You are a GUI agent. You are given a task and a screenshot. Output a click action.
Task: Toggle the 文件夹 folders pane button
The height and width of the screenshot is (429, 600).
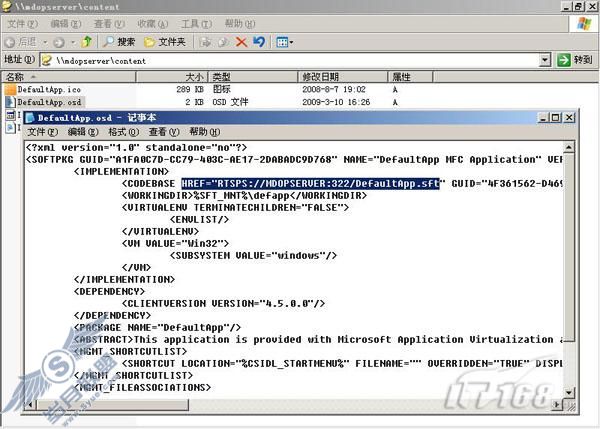click(x=165, y=42)
